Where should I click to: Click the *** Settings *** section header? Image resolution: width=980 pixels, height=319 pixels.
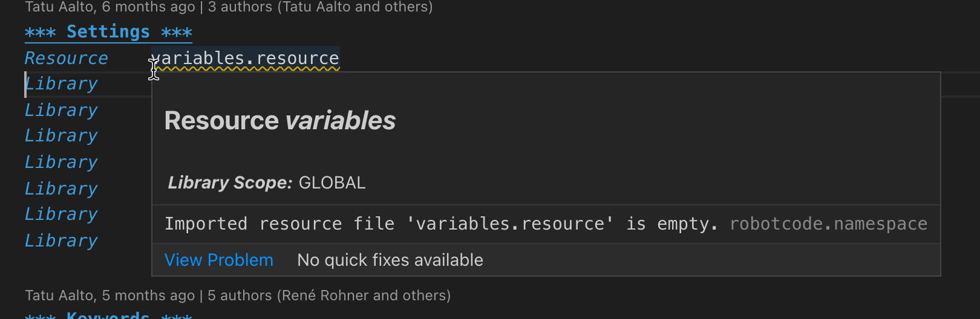pos(108,32)
